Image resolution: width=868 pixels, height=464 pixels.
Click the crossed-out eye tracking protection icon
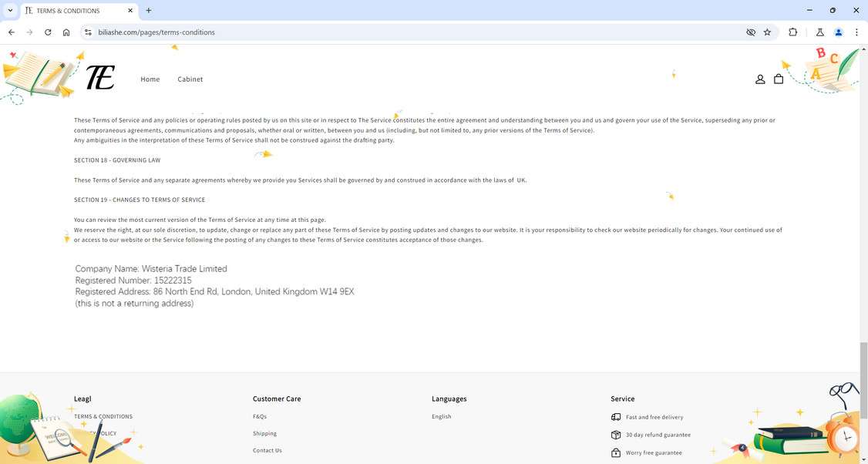point(751,32)
